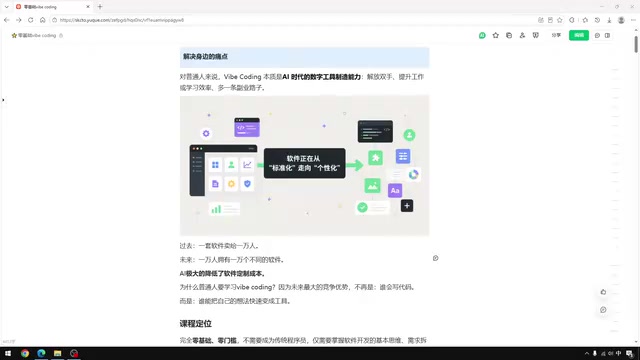Viewport: 640px width, 360px height.
Task: Click the scrollbar down arrow
Action: pyautogui.click(x=636, y=342)
